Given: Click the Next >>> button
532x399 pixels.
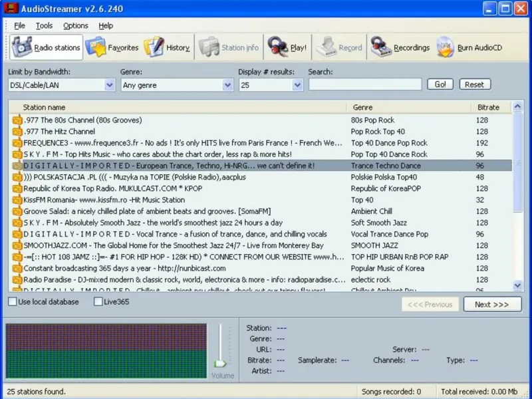Looking at the screenshot, I should coord(491,305).
